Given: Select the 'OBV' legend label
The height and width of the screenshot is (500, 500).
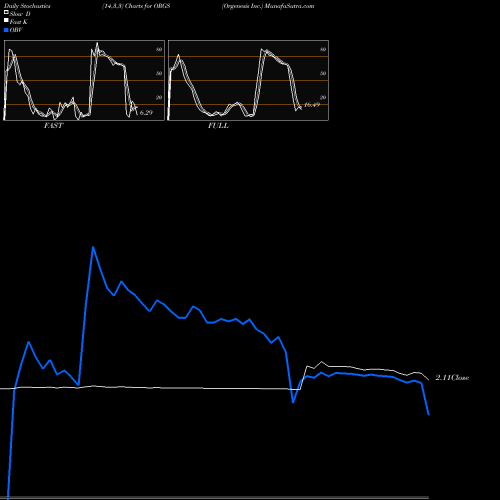Looking at the screenshot, I should point(16,30).
